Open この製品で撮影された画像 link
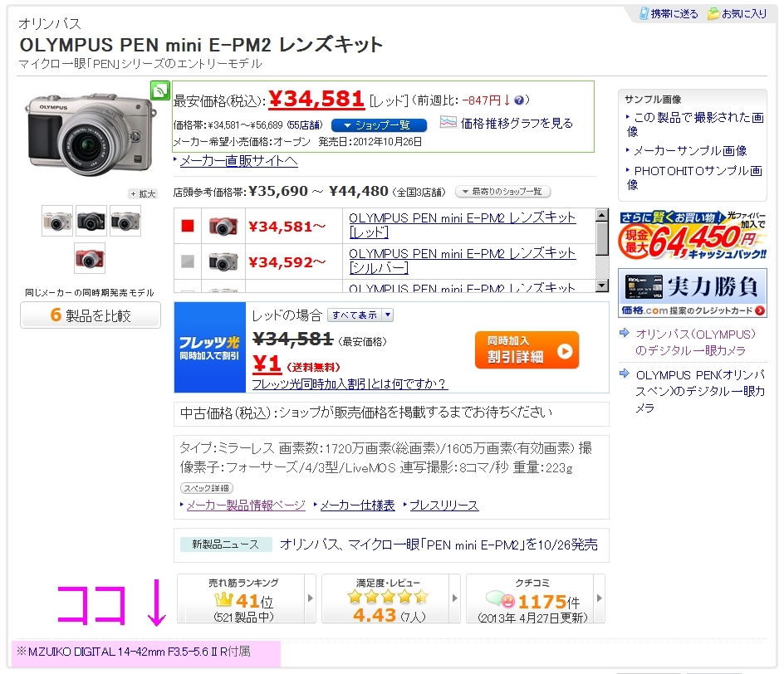Viewport: 784px width, 674px height. (x=695, y=124)
